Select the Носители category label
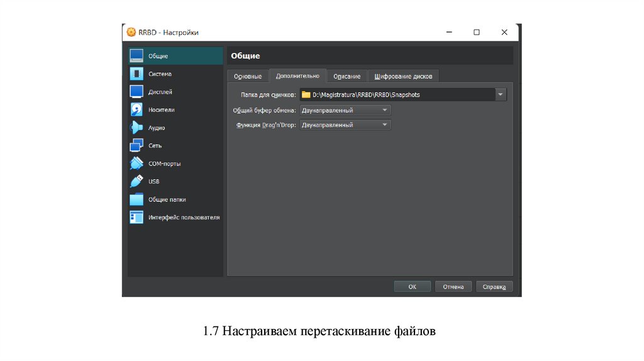This screenshot has height=361, width=644. [162, 109]
